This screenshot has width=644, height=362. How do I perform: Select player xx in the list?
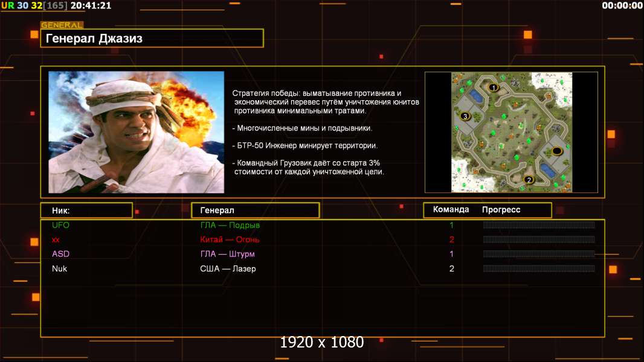pyautogui.click(x=56, y=240)
